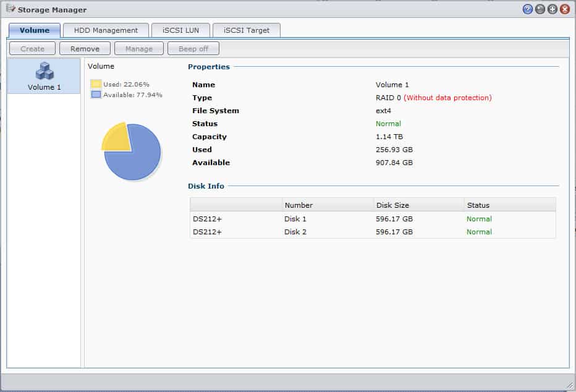Click DS212+ in the Disk 2 row
This screenshot has width=576, height=392.
pyautogui.click(x=207, y=232)
